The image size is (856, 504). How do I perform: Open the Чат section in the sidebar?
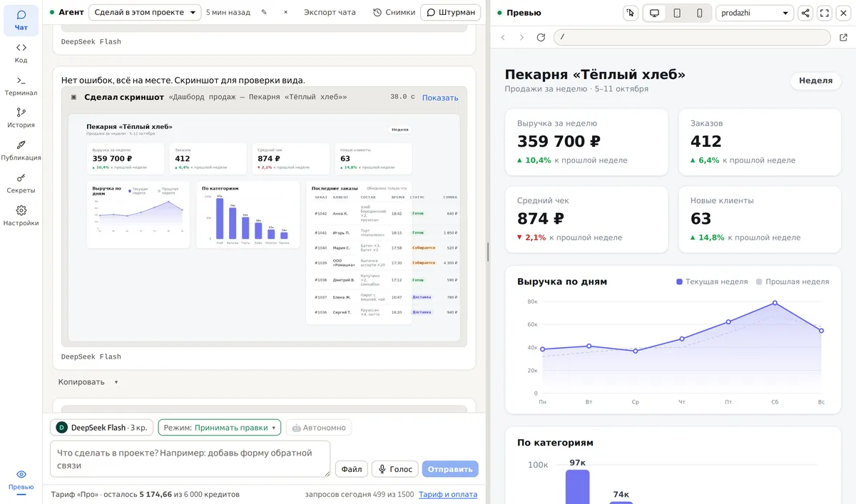pos(21,20)
